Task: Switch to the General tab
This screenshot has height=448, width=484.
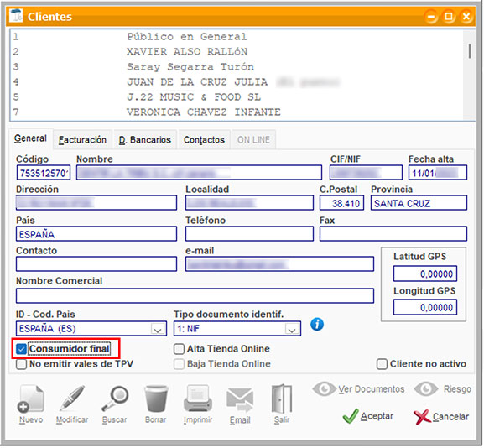Action: click(30, 138)
